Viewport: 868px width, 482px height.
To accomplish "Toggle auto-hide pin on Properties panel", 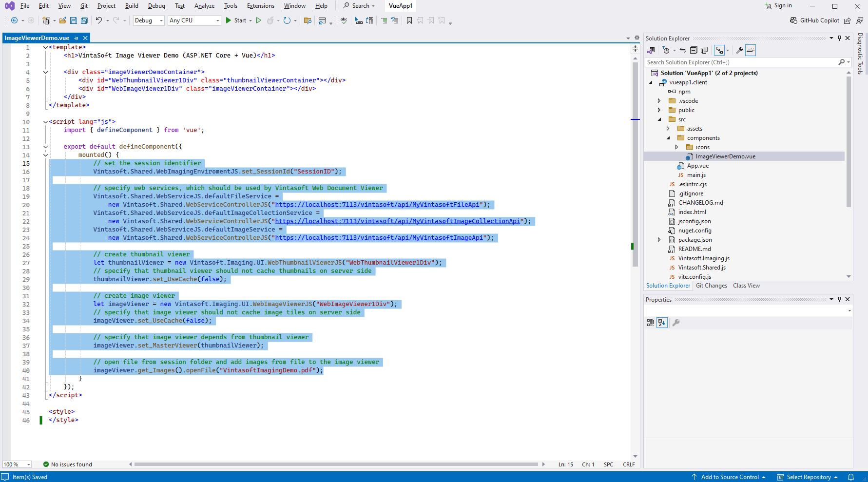I will (x=839, y=299).
